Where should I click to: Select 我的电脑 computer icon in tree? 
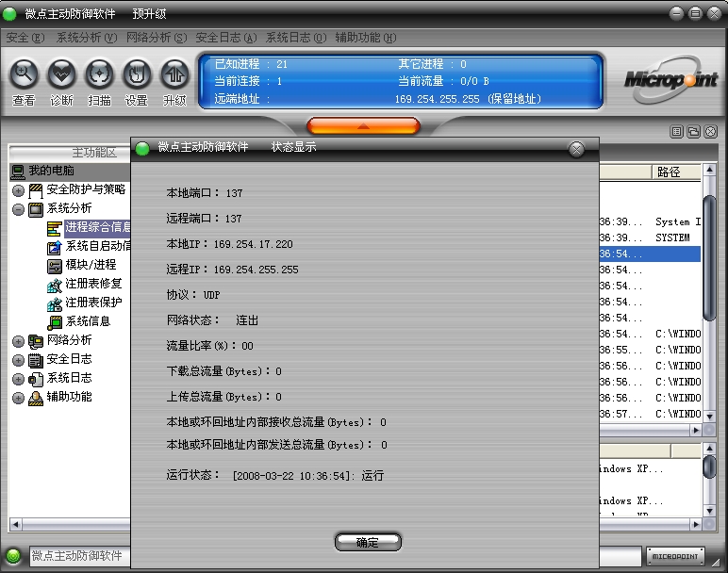click(18, 172)
